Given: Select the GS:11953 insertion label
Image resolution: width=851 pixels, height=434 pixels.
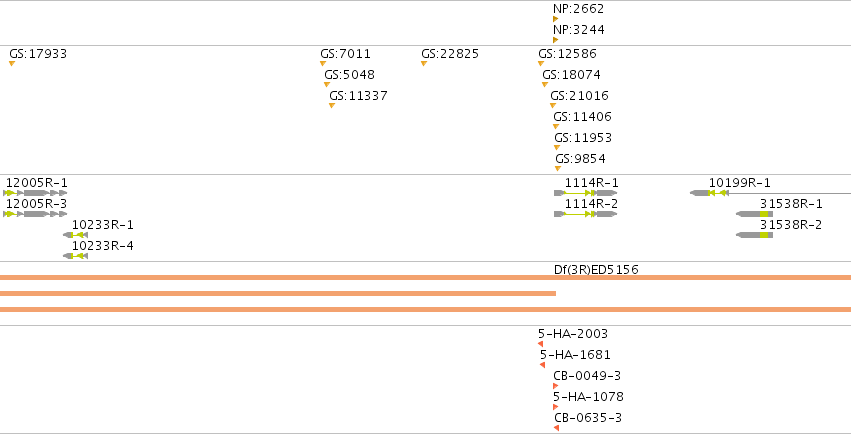Looking at the screenshot, I should [583, 138].
